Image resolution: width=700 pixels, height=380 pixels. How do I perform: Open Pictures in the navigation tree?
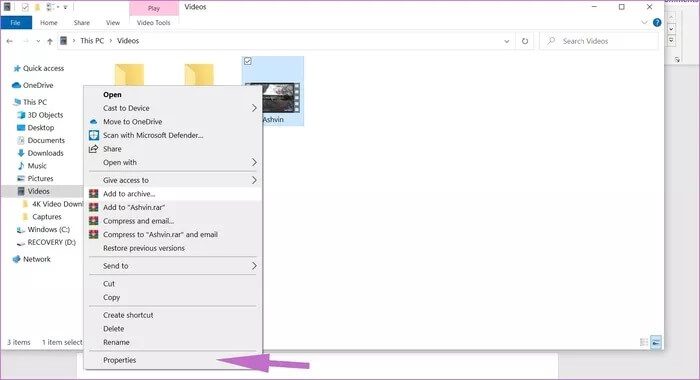pos(40,178)
